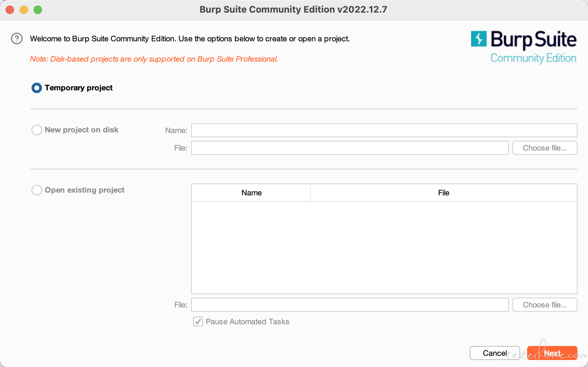The width and height of the screenshot is (588, 367).
Task: Click the new project File input field
Action: pos(350,148)
